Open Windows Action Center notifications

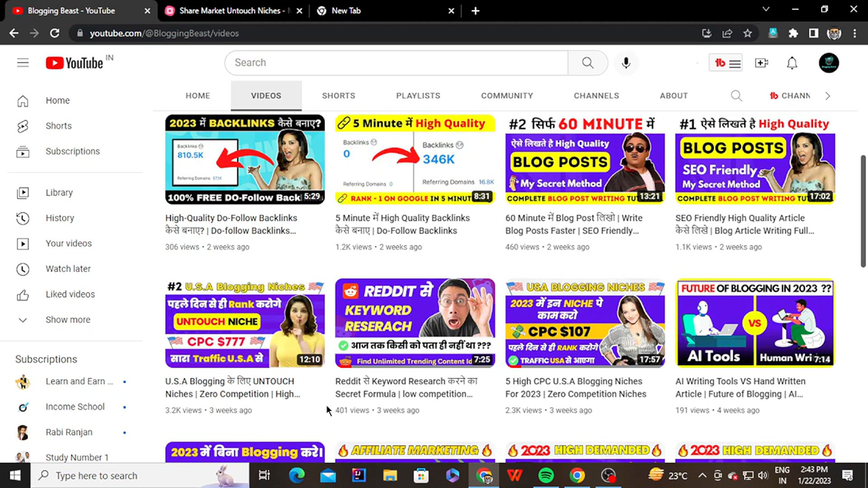[x=848, y=475]
